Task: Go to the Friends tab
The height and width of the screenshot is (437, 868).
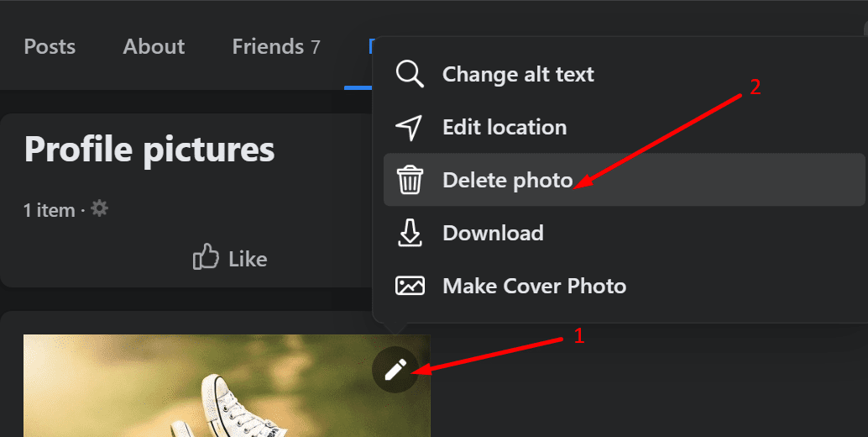Action: coord(276,46)
